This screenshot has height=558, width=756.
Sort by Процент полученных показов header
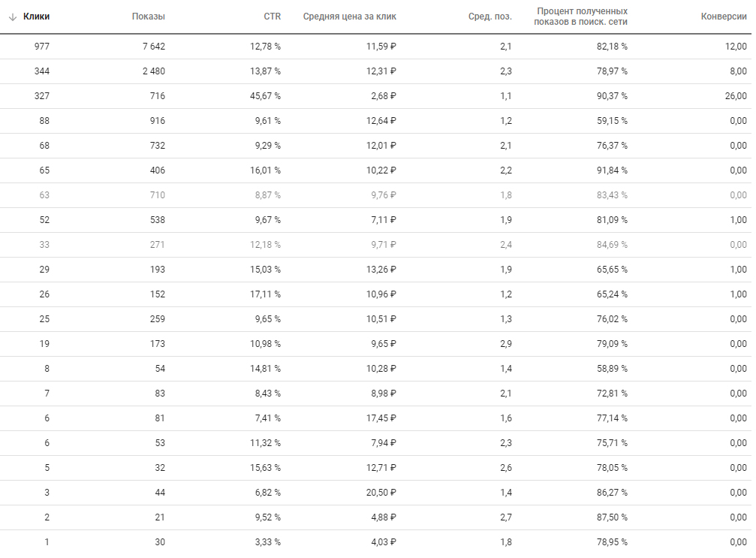coord(580,17)
